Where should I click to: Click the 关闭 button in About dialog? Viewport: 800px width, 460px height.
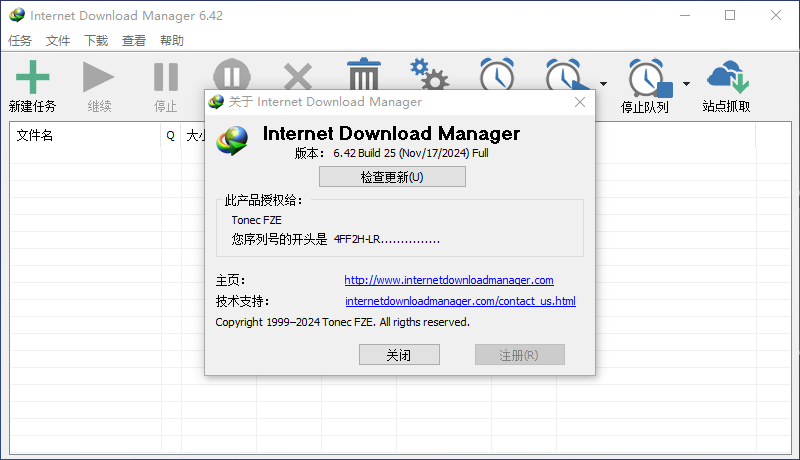tap(399, 354)
